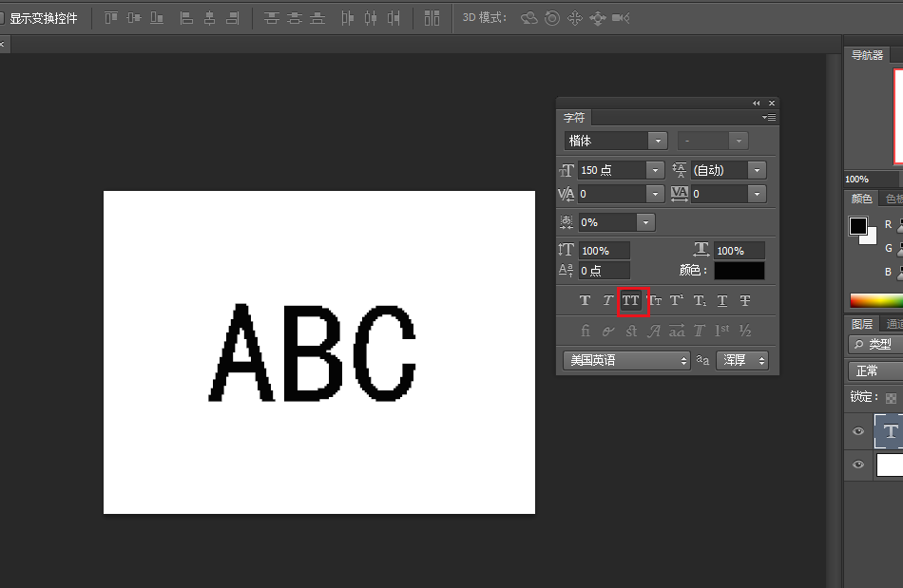Click the color spectrum ramp
Viewport: 903px width, 588px height.
[x=876, y=300]
